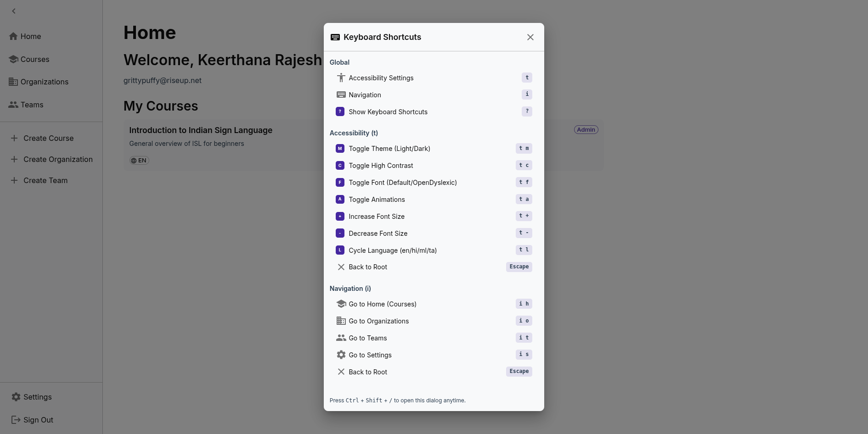Click the 't m' shortcut key badge
Viewport: 868px width, 434px height.
pos(524,148)
